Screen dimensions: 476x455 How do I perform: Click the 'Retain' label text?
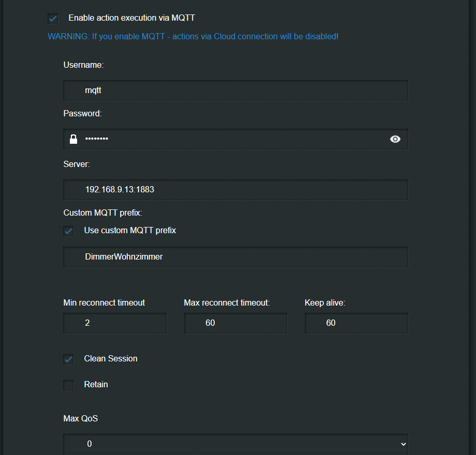[x=96, y=385]
